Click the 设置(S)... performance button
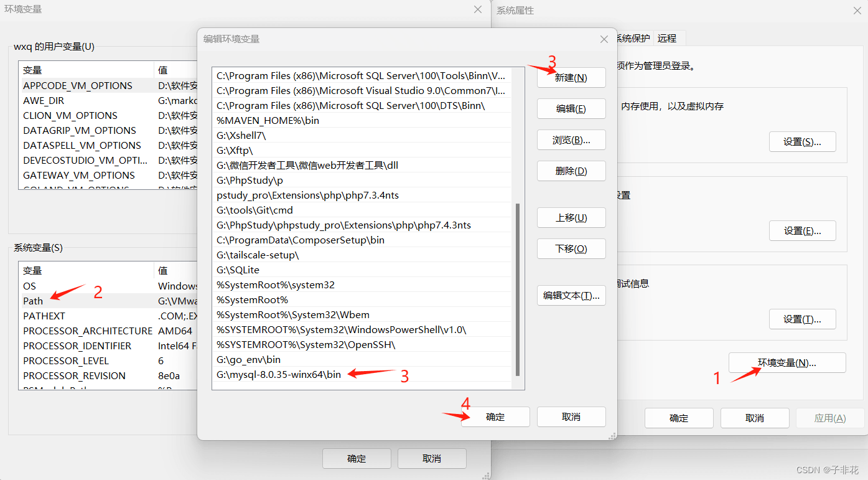868x480 pixels. coord(802,141)
